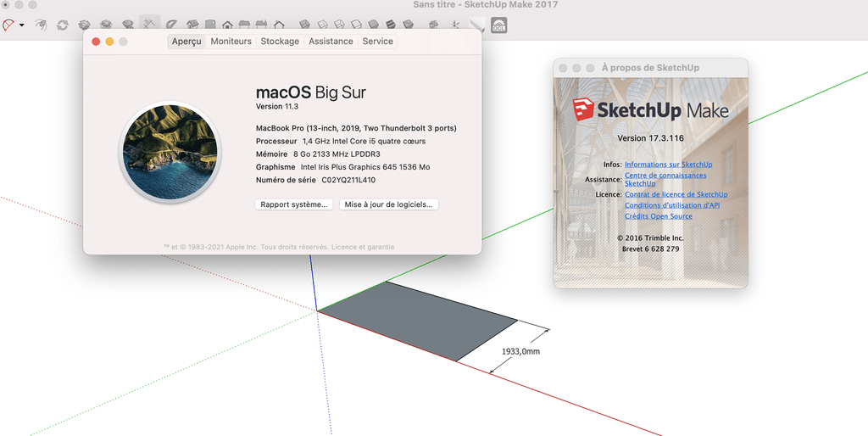Click the Version 11.3 text

[277, 106]
